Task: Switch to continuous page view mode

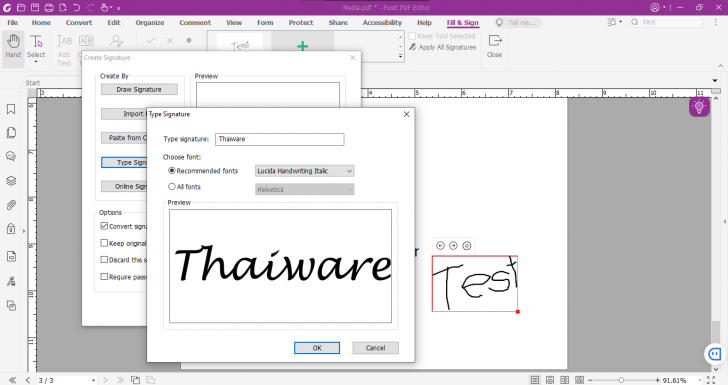Action: (550, 380)
